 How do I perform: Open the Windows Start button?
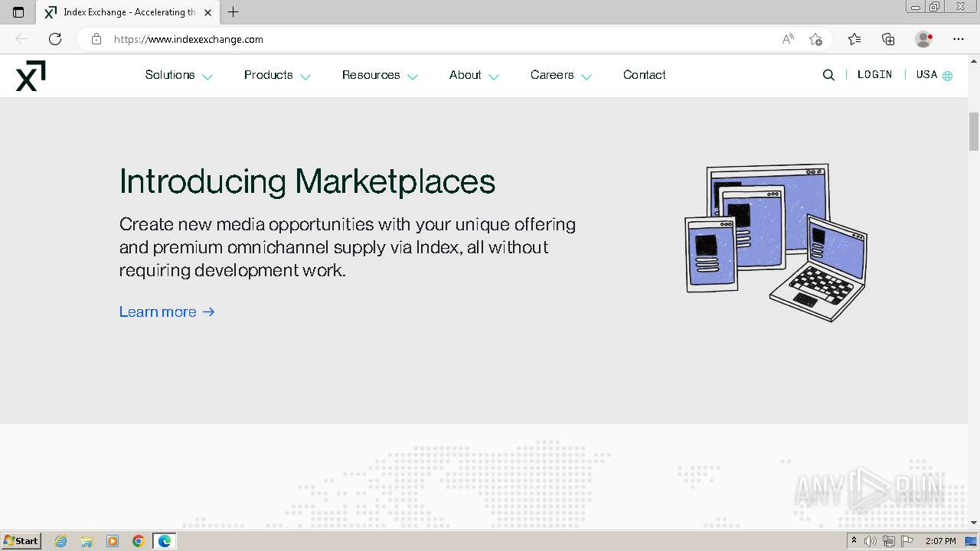[x=21, y=541]
